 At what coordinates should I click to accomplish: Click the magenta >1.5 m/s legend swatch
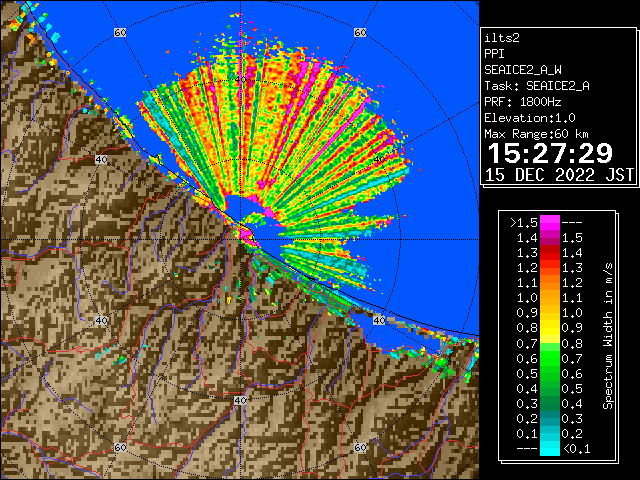click(550, 222)
